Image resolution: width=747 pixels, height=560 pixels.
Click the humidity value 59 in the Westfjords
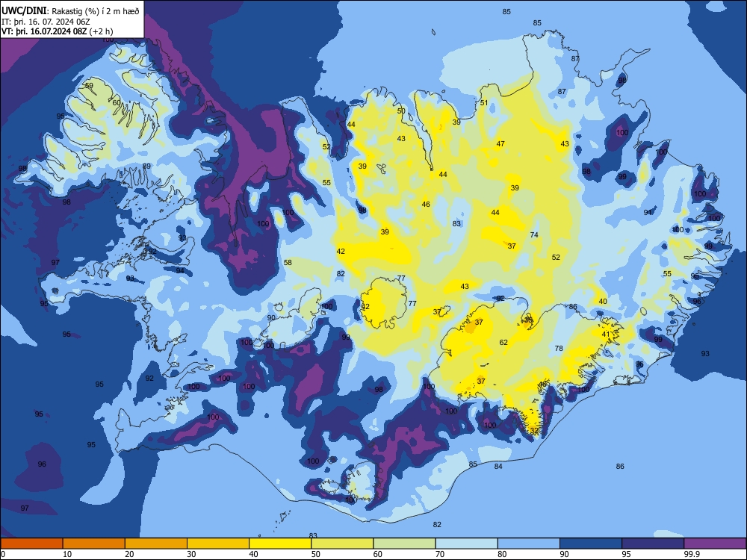[x=89, y=86]
